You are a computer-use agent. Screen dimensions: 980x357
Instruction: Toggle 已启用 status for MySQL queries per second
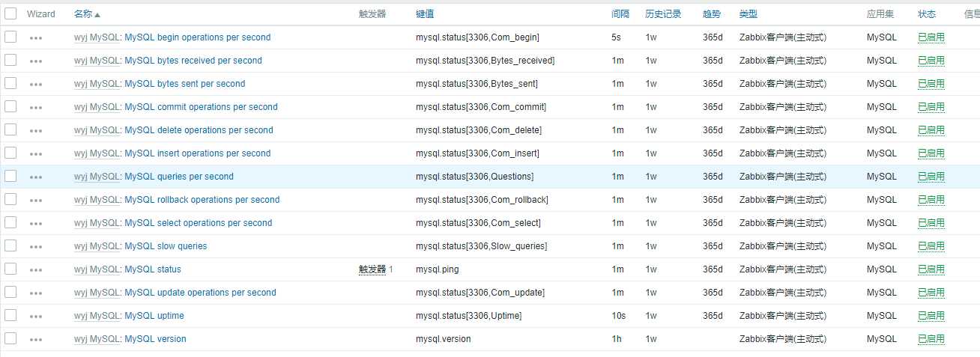tap(931, 177)
